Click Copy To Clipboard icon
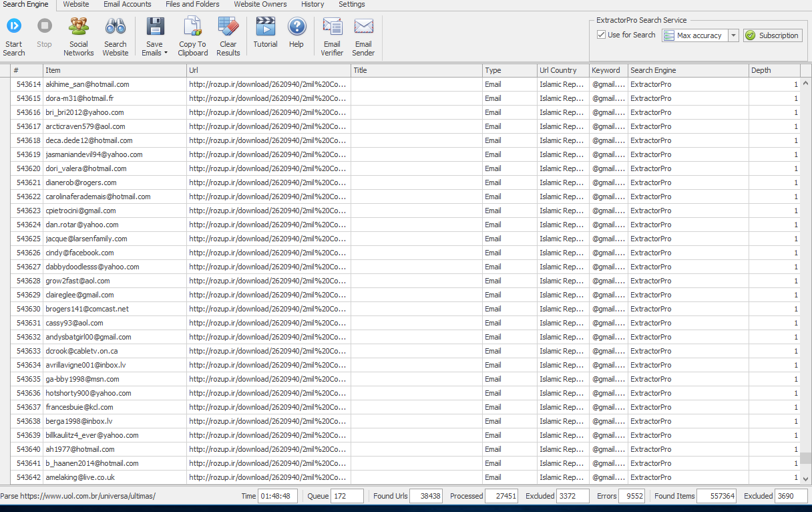812x512 pixels. [x=192, y=27]
